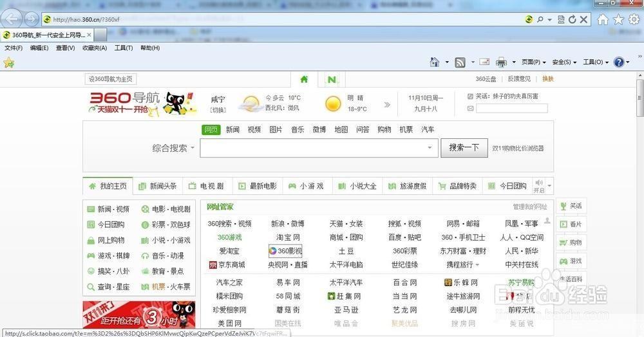
Task: Close the 360导航 browser tab
Action: tap(89, 35)
